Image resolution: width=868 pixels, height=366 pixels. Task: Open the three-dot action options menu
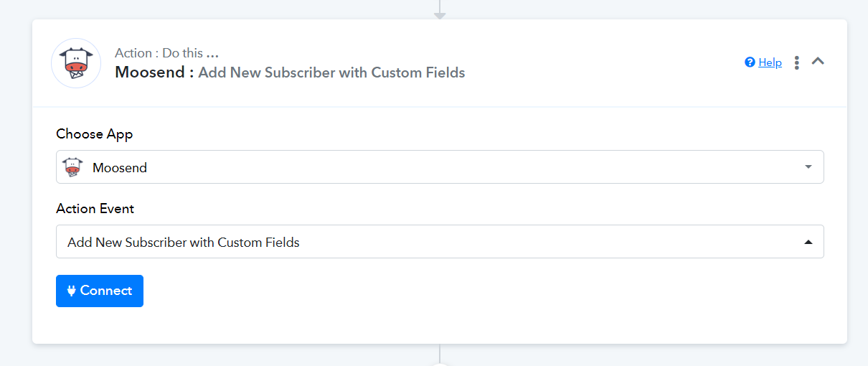pos(796,62)
